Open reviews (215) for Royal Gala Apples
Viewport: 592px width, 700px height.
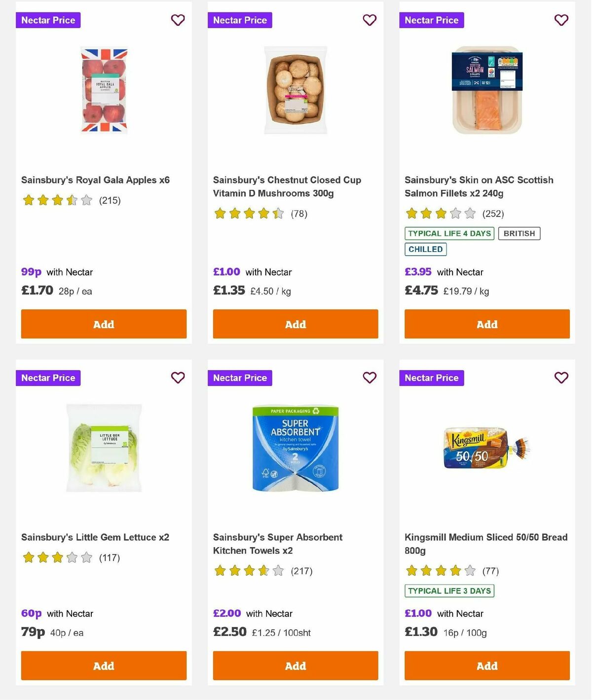[x=110, y=201]
